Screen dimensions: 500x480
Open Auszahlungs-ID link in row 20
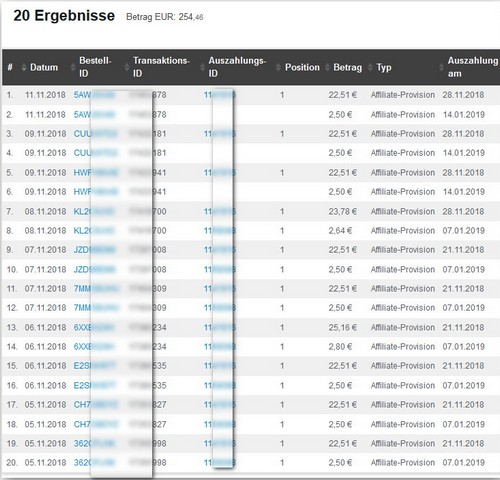[x=220, y=463]
